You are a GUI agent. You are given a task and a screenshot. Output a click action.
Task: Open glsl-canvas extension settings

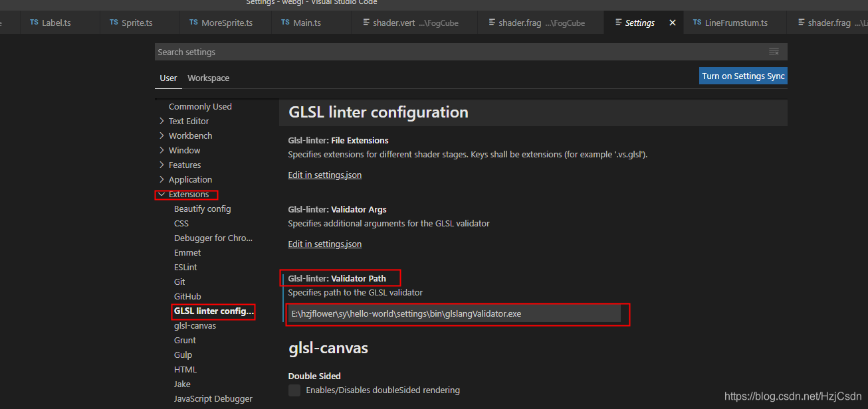195,325
